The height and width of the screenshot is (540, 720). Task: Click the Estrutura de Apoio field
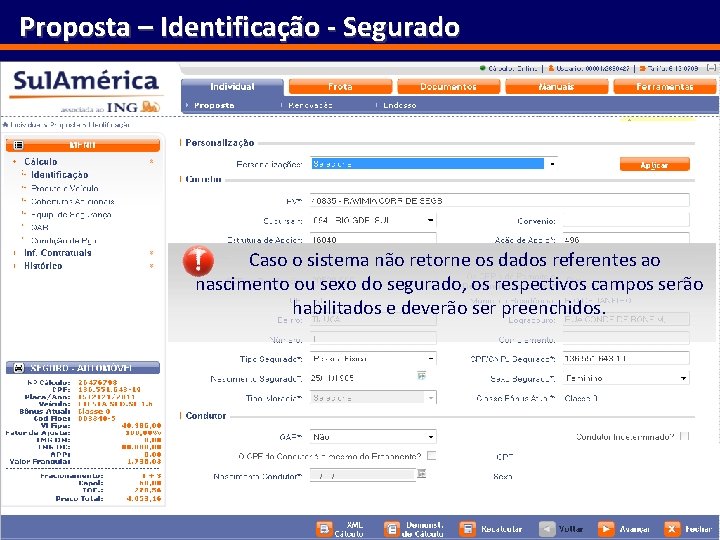[x=372, y=239]
